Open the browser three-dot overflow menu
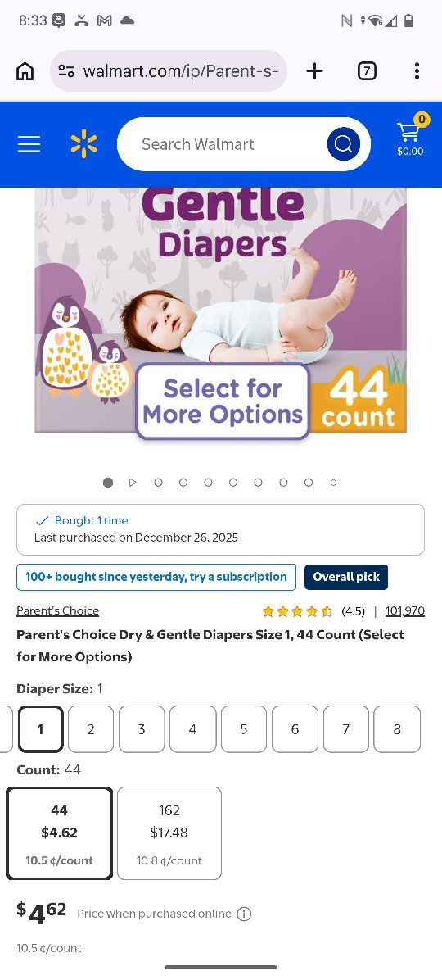 pyautogui.click(x=417, y=71)
